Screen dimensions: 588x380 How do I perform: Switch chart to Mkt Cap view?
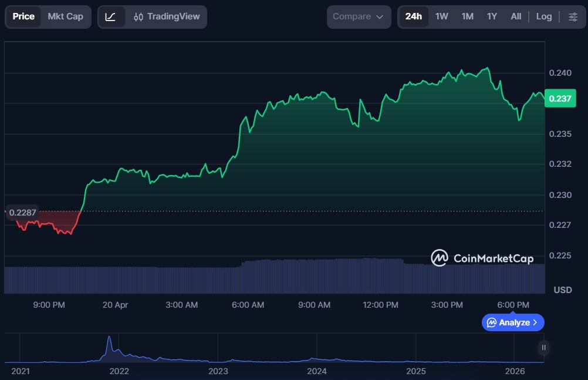click(65, 16)
